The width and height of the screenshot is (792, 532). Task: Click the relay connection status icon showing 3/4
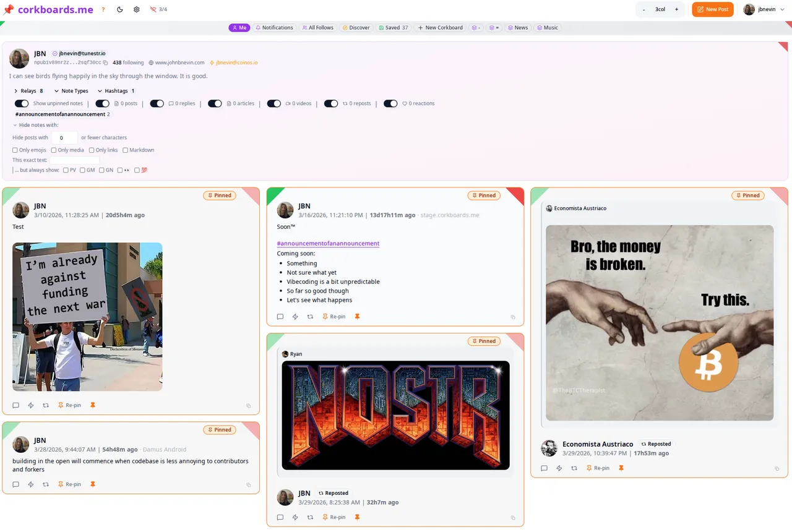[x=158, y=9]
